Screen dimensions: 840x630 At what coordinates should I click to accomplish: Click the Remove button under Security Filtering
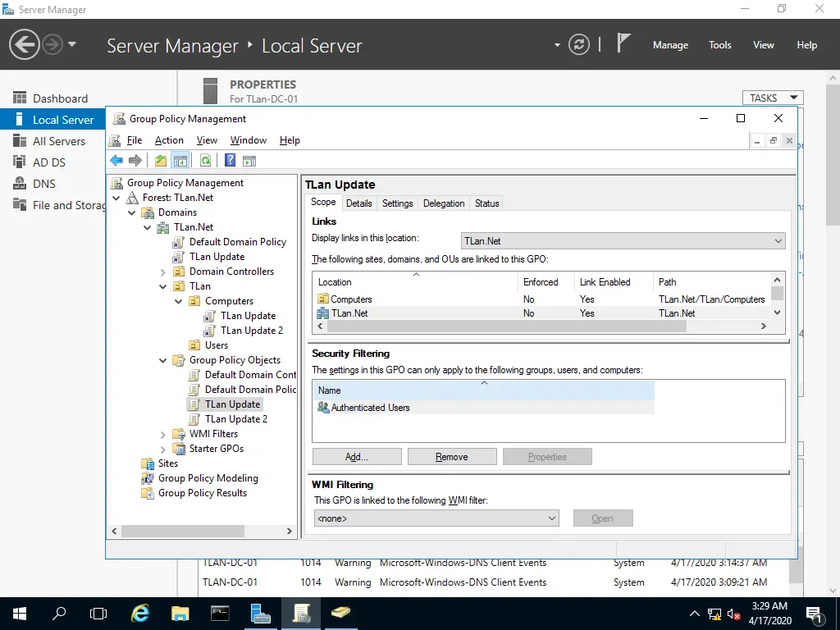click(452, 456)
